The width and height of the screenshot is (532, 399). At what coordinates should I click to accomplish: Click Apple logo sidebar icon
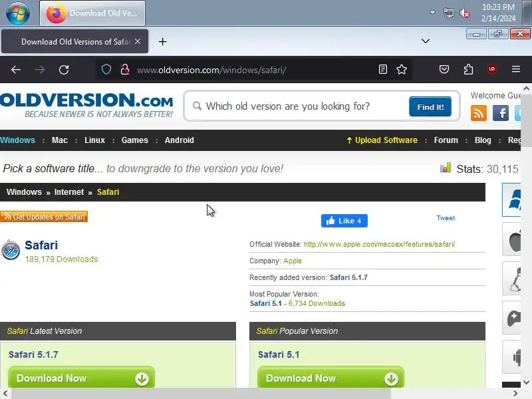(511, 239)
